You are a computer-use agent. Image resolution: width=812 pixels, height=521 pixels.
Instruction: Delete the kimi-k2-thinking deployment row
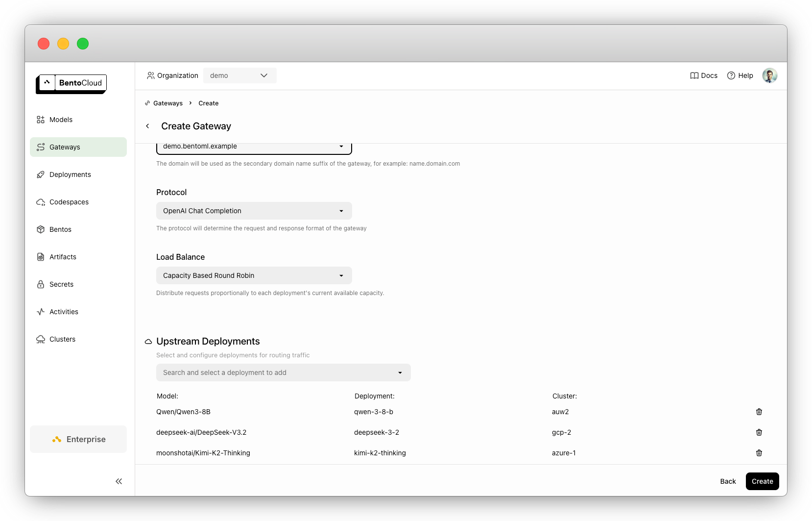pyautogui.click(x=759, y=453)
